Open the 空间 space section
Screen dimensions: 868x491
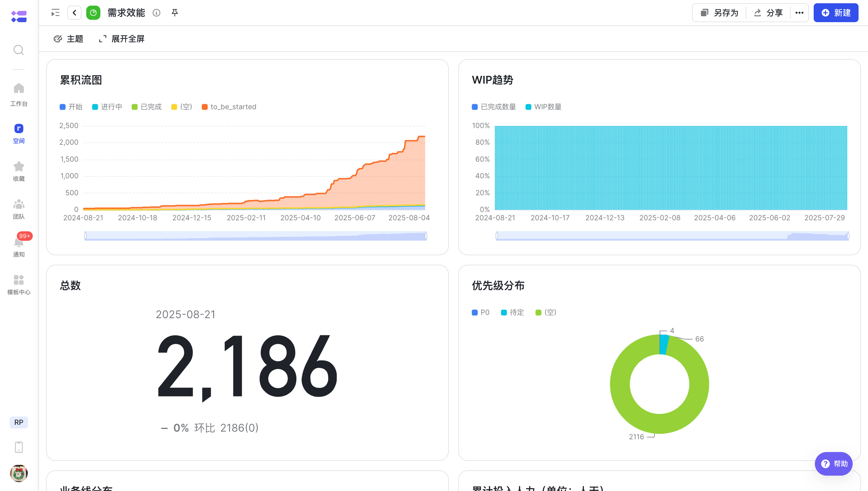pos(19,134)
